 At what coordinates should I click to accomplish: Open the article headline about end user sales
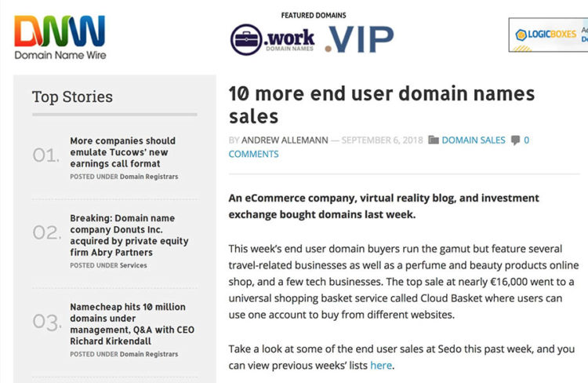coord(381,105)
